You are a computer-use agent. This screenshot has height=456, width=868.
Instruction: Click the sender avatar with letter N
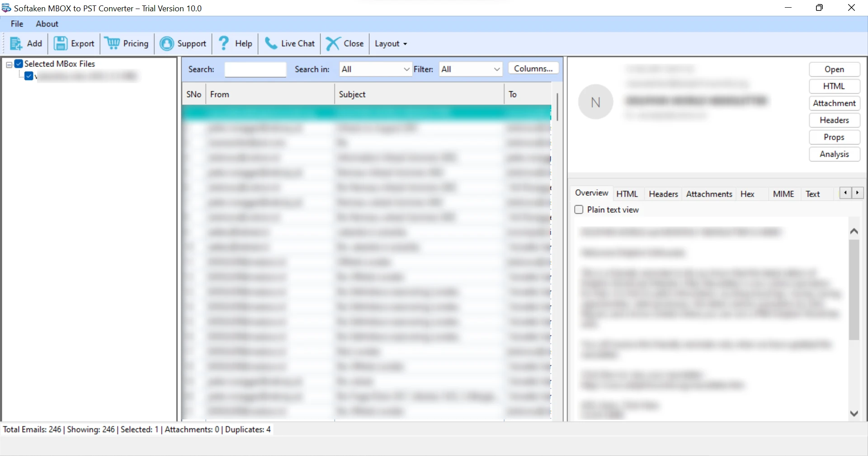(x=595, y=102)
